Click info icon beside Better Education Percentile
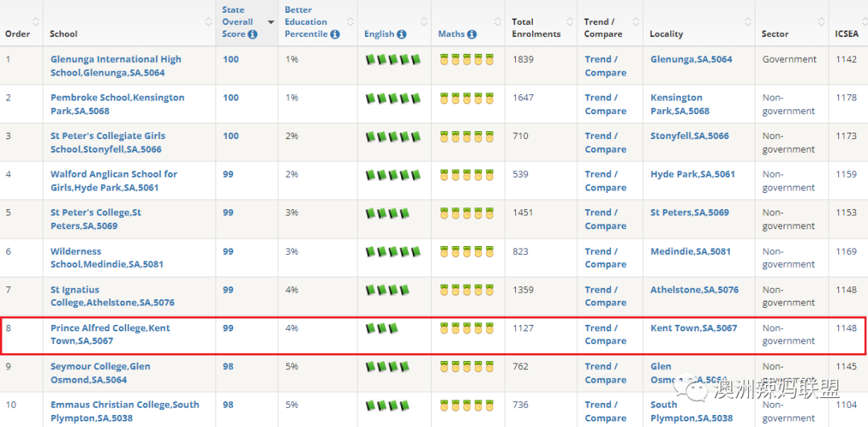 [x=335, y=35]
